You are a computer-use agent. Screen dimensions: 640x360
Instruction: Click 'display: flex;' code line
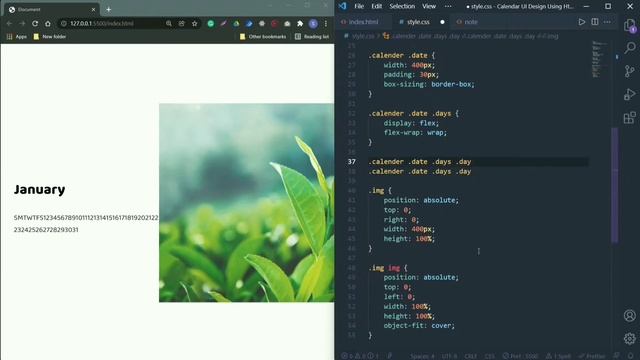pos(411,123)
